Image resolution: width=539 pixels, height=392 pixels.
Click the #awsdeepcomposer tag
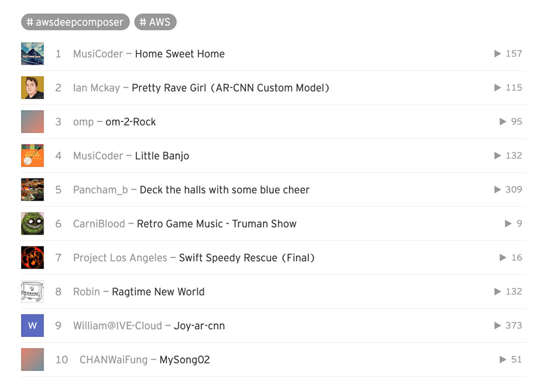click(75, 22)
